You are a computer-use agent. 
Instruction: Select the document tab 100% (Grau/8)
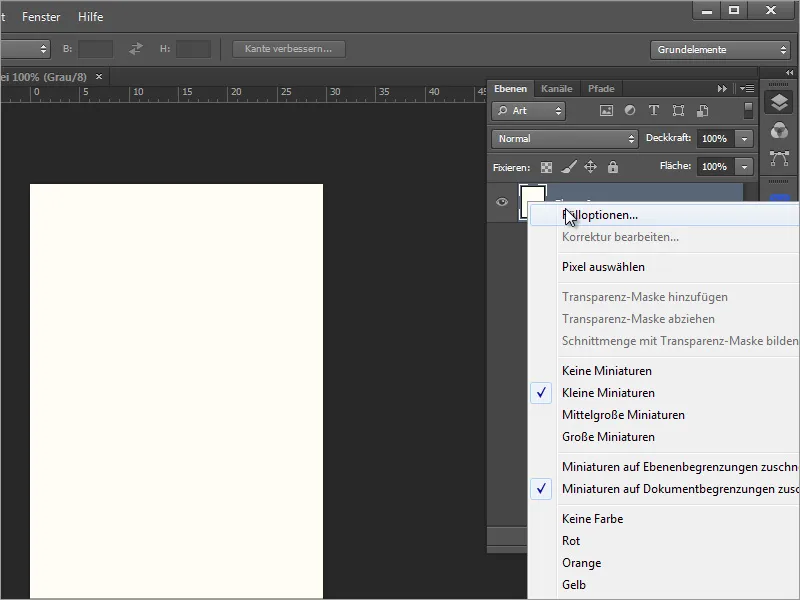46,77
